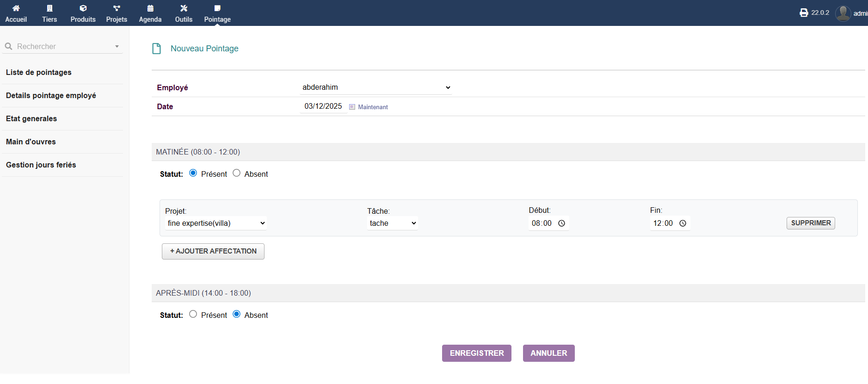Expand the Rechercher search dropdown arrow
The image size is (868, 384).
tap(117, 46)
